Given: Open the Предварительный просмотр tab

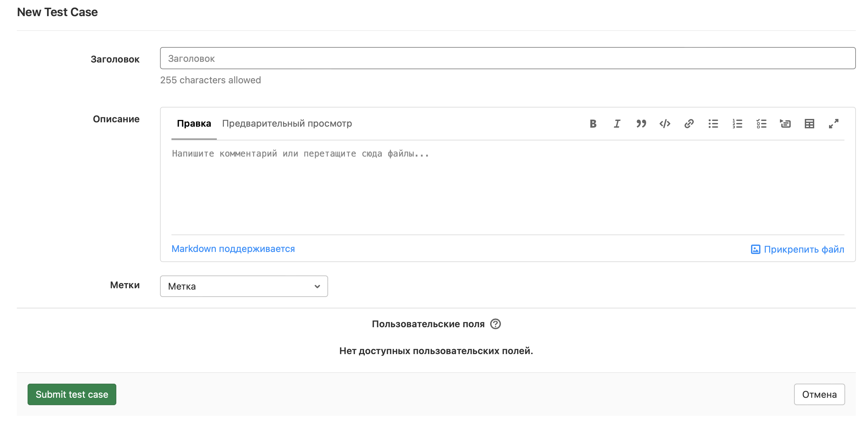Looking at the screenshot, I should (x=287, y=124).
